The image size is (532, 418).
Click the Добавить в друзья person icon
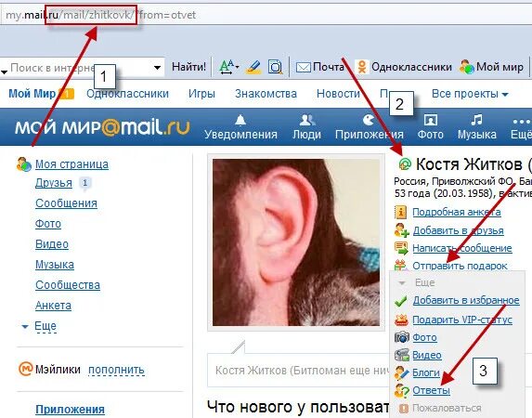(401, 230)
